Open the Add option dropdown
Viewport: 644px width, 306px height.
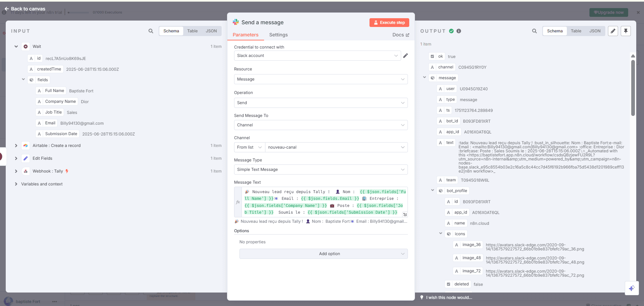323,254
